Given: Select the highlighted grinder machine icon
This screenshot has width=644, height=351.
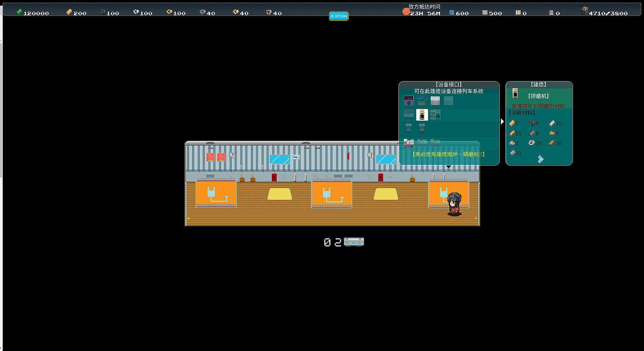Looking at the screenshot, I should pyautogui.click(x=422, y=115).
